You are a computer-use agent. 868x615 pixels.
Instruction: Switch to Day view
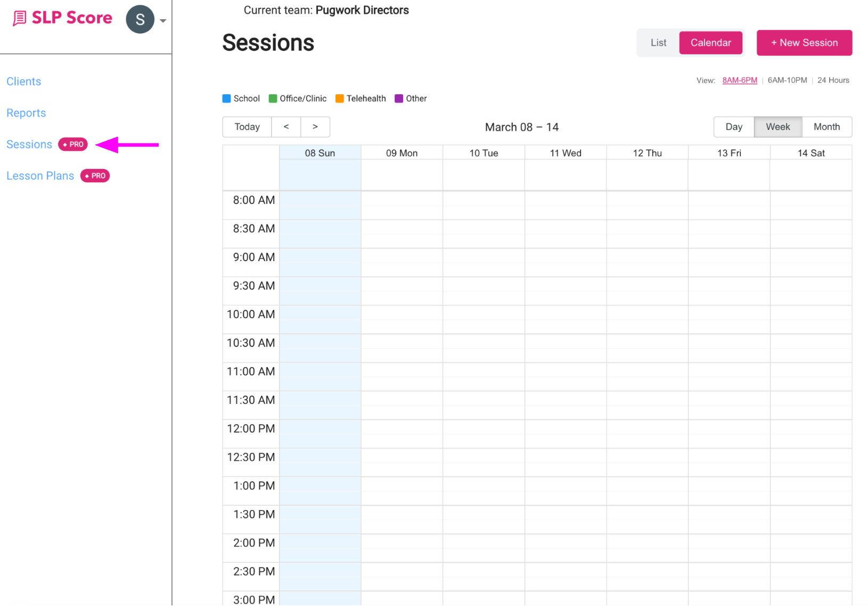click(x=733, y=127)
